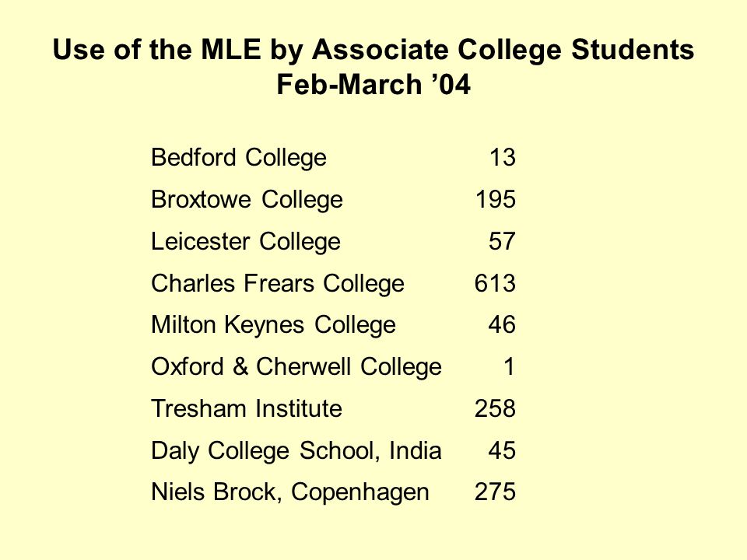Select 'Daly College School, India' text

tap(296, 451)
